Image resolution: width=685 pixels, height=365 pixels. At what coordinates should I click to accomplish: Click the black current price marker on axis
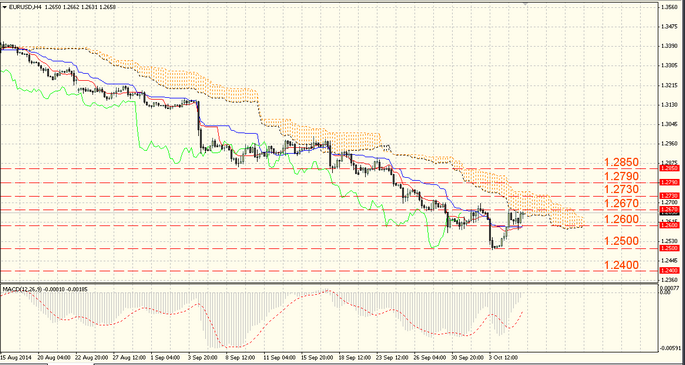click(x=669, y=214)
